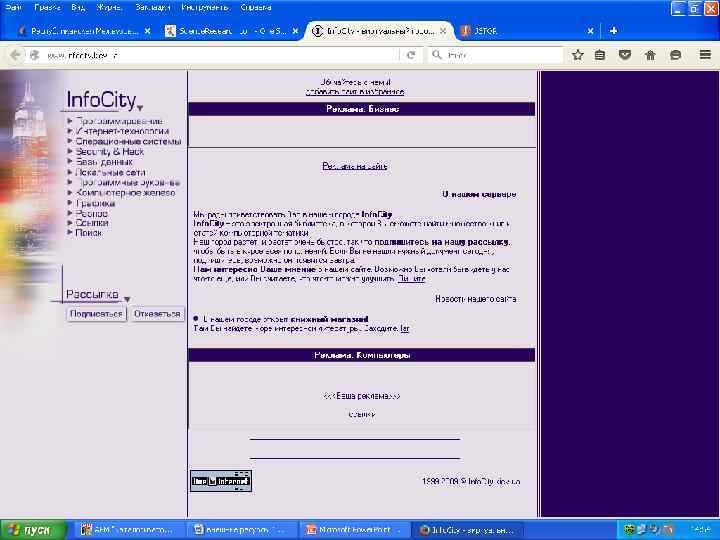
Task: Open the Firefox hamburger menu
Action: pyautogui.click(x=705, y=55)
